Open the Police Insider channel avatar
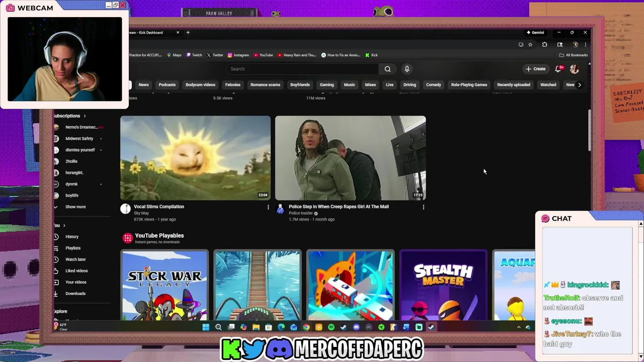Viewport: 644px width, 362px height. coord(280,209)
